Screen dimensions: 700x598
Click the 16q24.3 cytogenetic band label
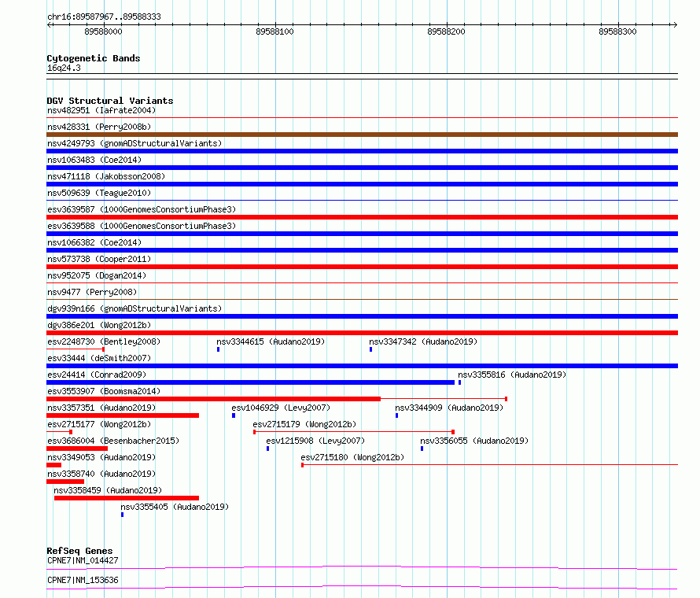click(x=64, y=68)
